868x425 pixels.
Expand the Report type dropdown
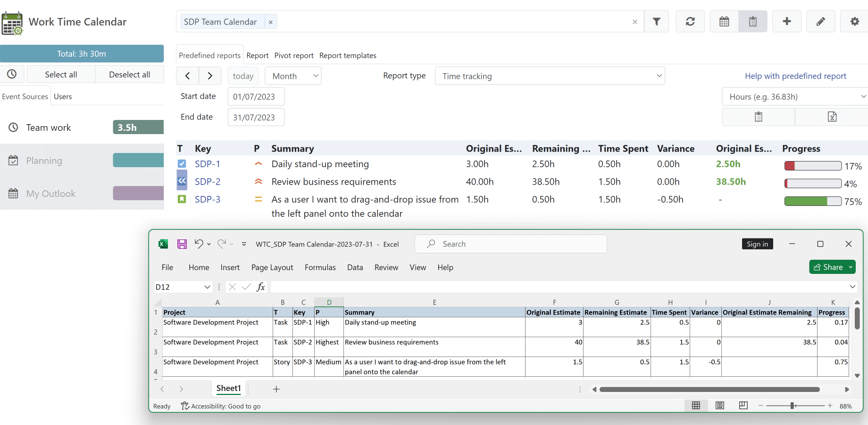point(550,76)
